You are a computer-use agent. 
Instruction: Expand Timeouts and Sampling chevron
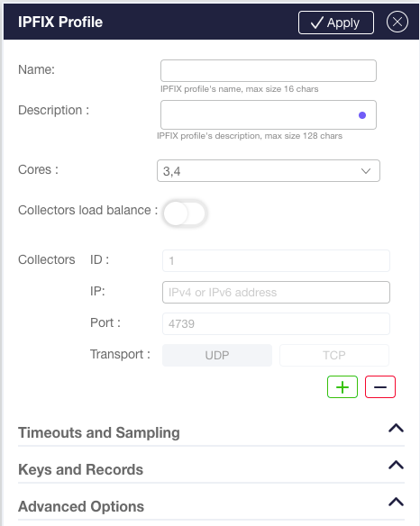coord(397,429)
